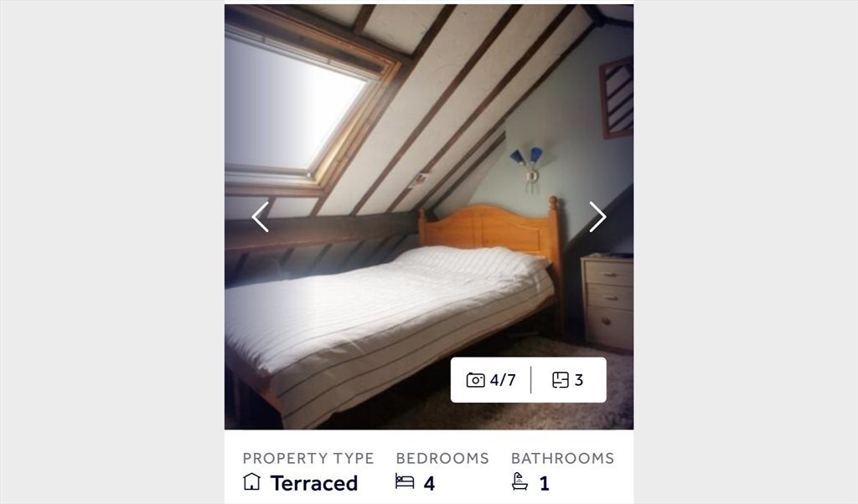Select the bed icon under Bedrooms

[x=405, y=481]
